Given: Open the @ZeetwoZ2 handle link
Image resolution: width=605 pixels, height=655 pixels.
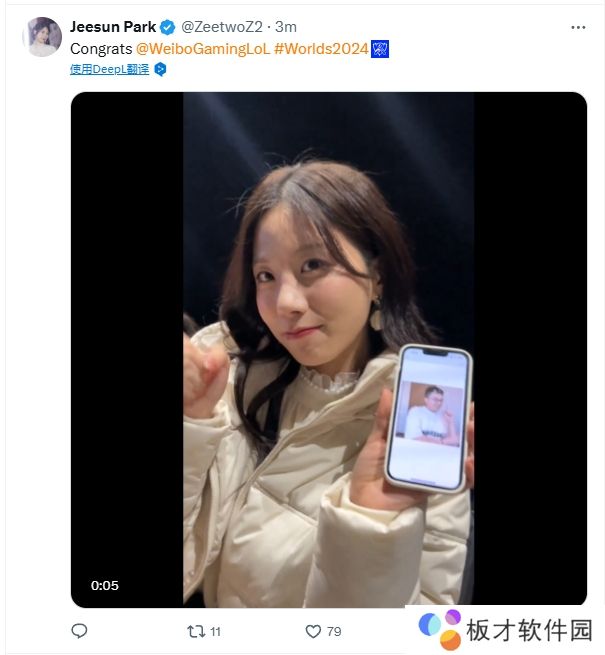Looking at the screenshot, I should (222, 27).
